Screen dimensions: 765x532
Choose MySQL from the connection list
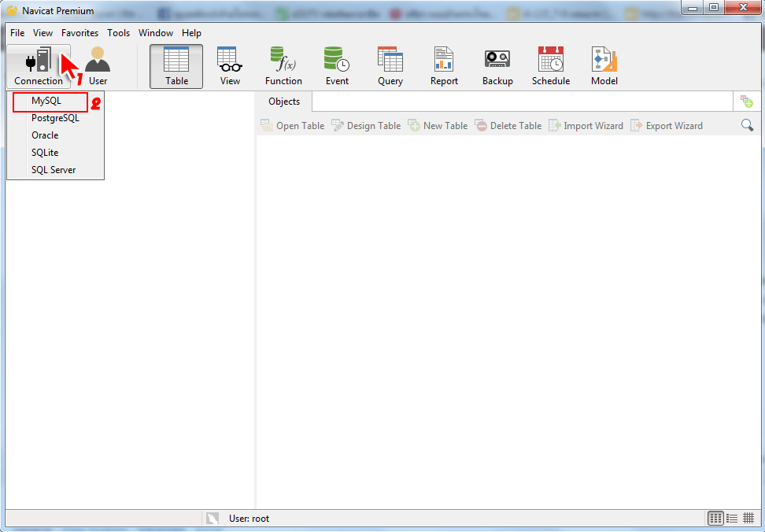click(55, 101)
